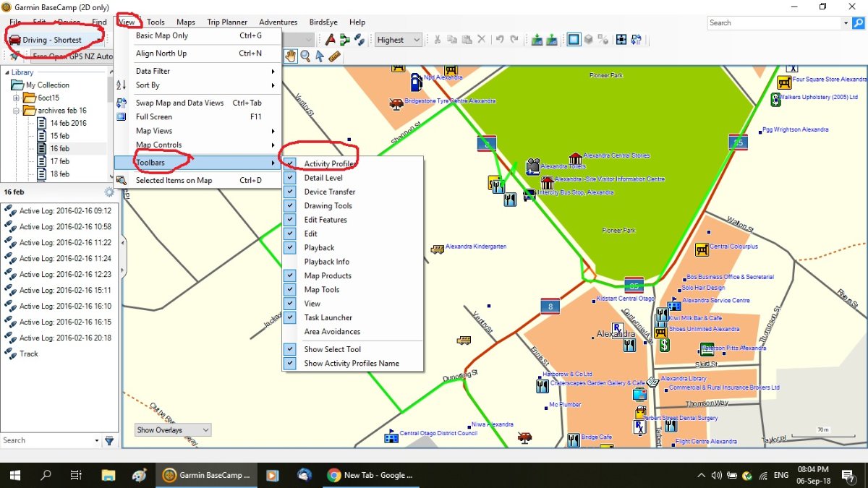Open the Maps menu
868x488 pixels.
tap(186, 22)
